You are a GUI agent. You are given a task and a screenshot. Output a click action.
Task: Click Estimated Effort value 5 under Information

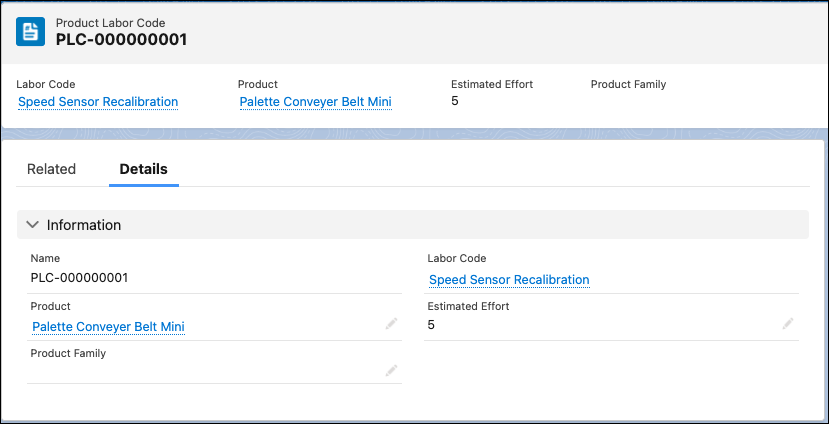[x=431, y=325]
